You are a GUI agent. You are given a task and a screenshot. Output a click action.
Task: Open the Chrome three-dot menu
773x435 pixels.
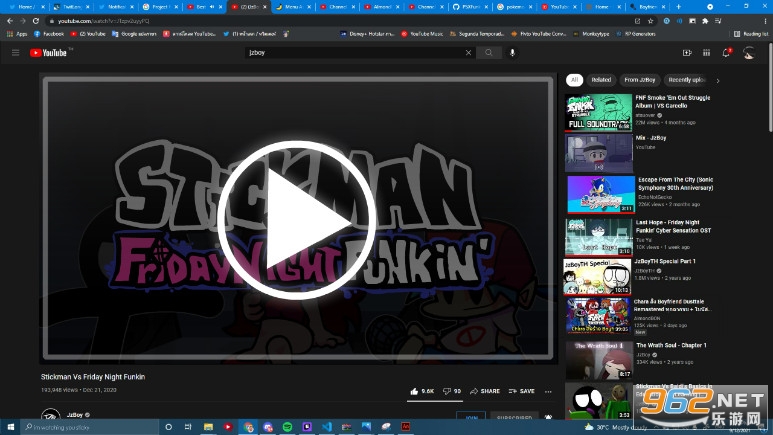tap(765, 21)
